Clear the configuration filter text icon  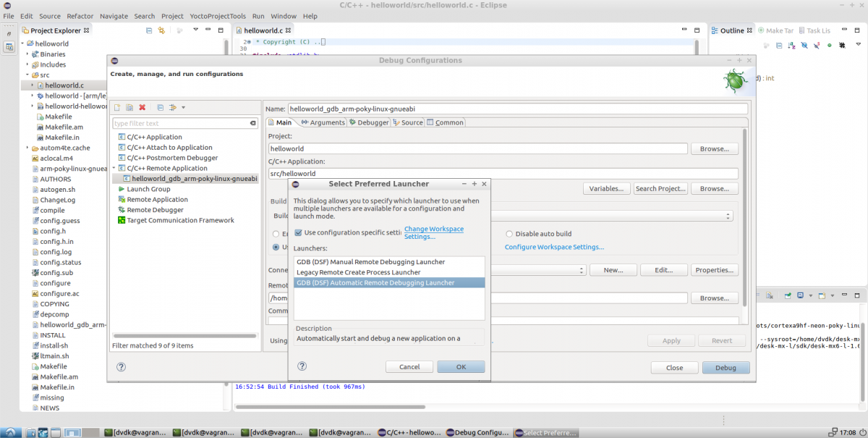tap(253, 124)
